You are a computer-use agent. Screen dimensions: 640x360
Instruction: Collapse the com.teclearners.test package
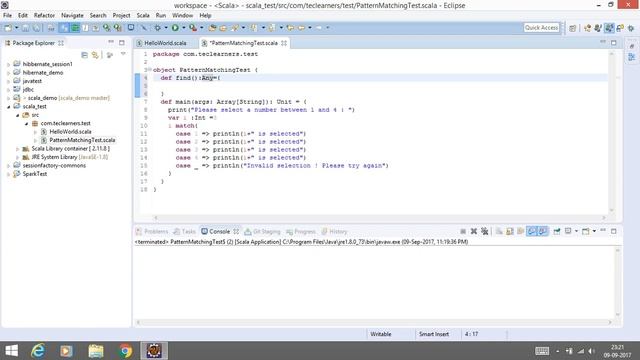pos(27,123)
